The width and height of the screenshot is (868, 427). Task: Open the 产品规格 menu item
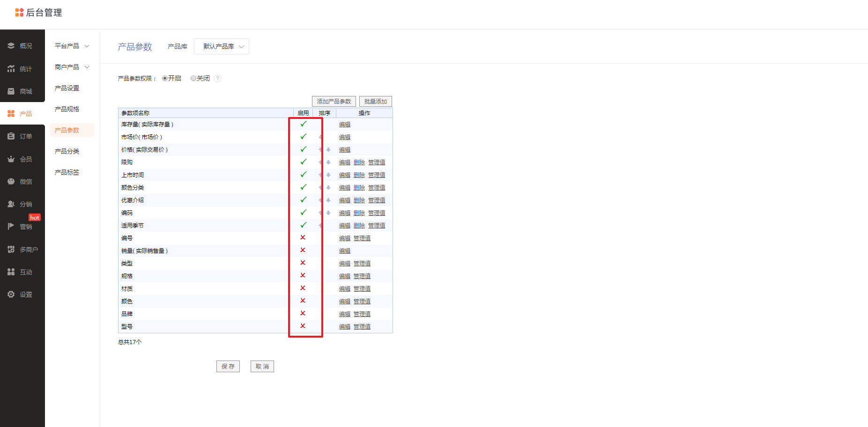point(67,109)
